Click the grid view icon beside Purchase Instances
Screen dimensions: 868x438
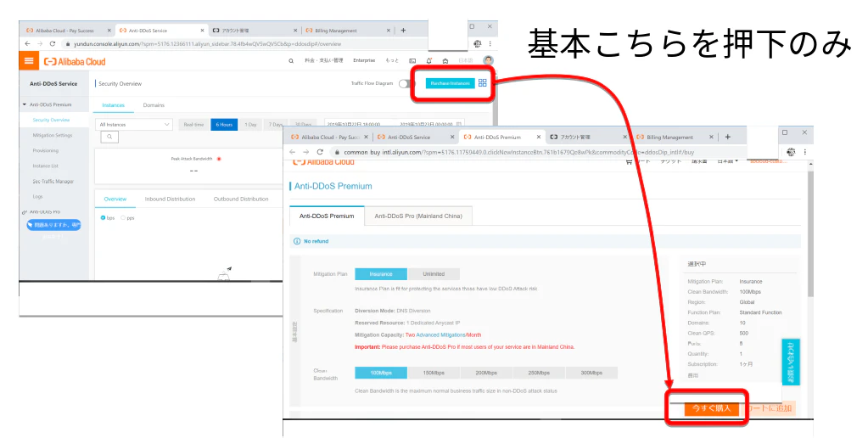tap(483, 83)
